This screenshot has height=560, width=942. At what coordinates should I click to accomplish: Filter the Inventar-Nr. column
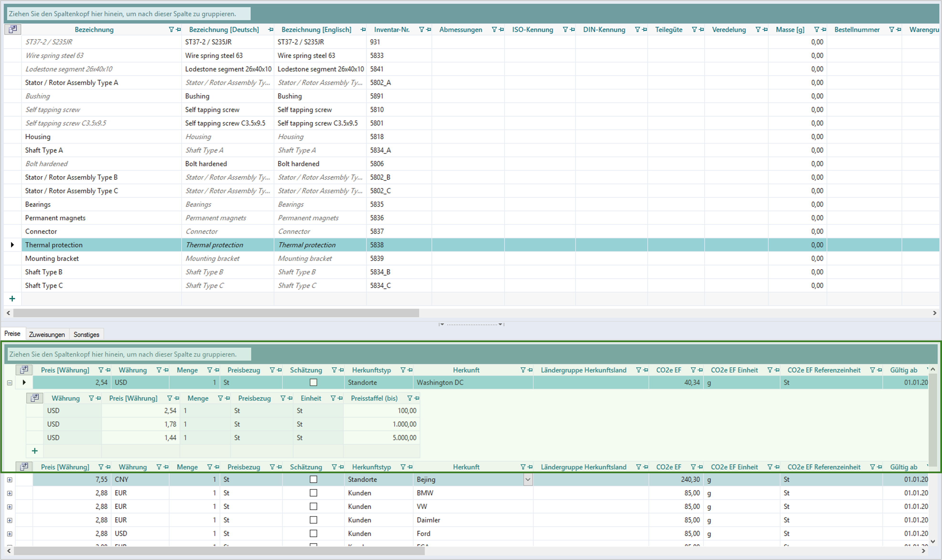pyautogui.click(x=422, y=29)
